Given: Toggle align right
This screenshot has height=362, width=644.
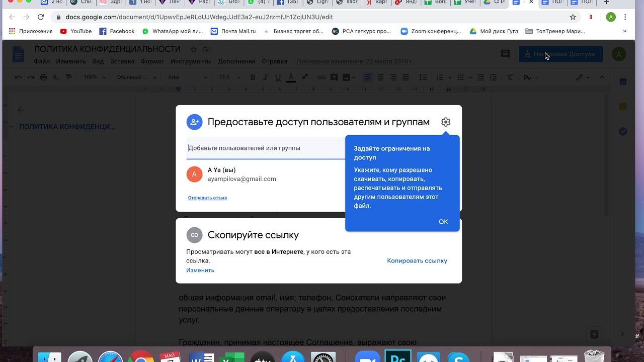Looking at the screenshot, I should point(393,77).
